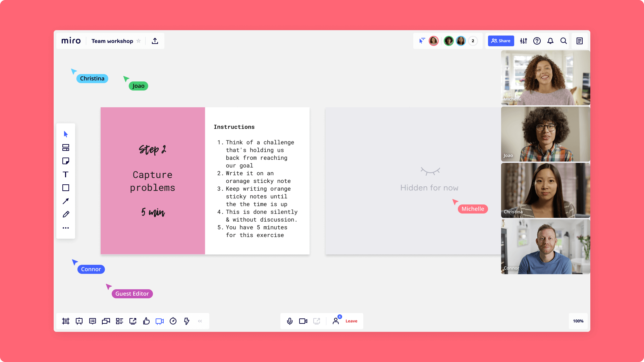Expand the bottom toolbar right arrow
Image resolution: width=644 pixels, height=362 pixels.
point(200,321)
